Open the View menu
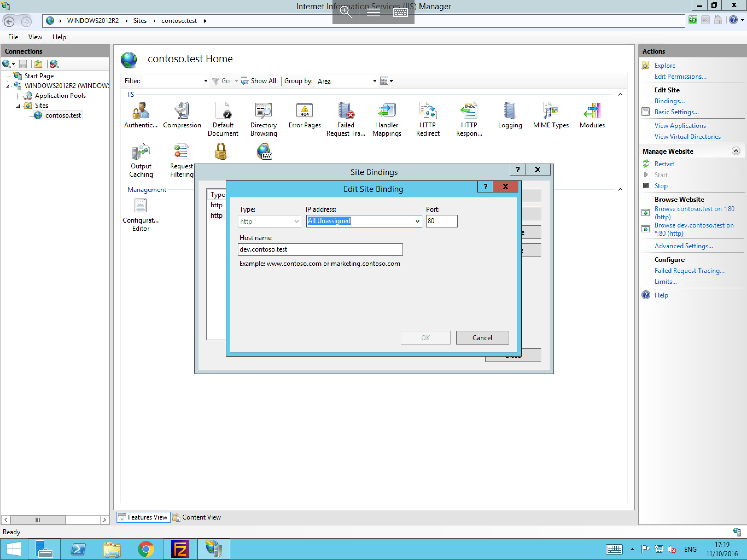 pos(35,37)
